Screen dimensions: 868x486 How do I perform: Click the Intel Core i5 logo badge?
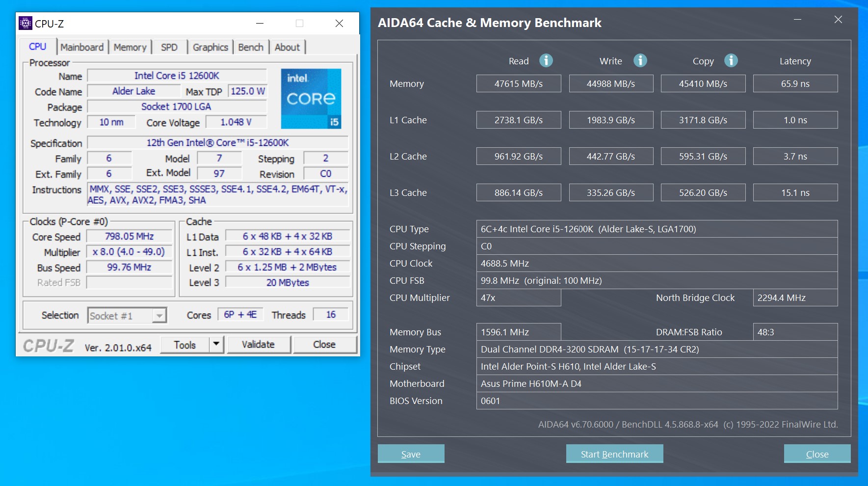[x=311, y=99]
